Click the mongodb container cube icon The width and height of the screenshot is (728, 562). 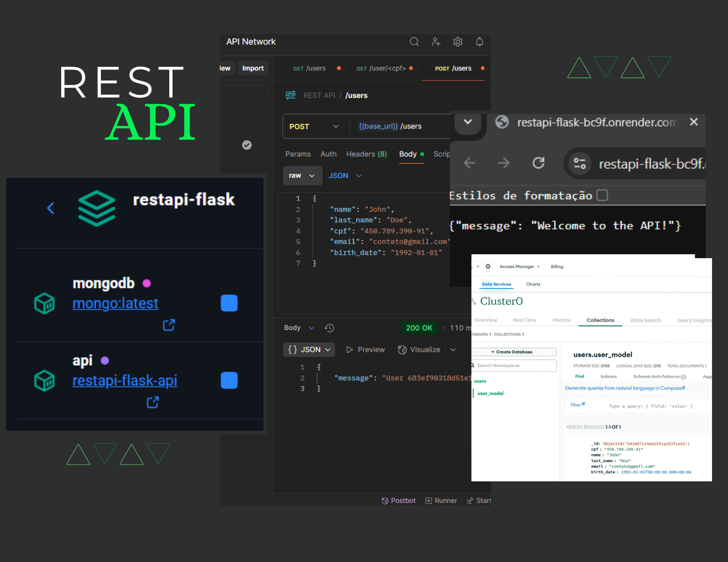(44, 303)
